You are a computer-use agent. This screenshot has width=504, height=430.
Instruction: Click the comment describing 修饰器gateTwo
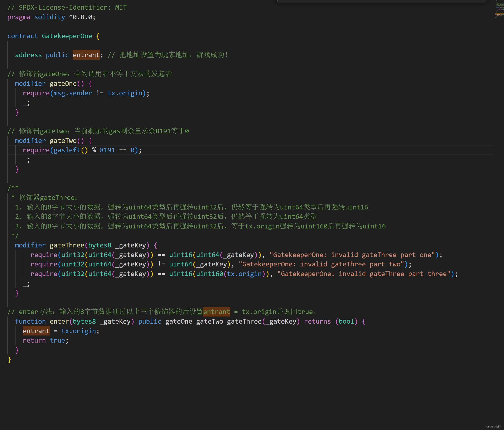98,131
